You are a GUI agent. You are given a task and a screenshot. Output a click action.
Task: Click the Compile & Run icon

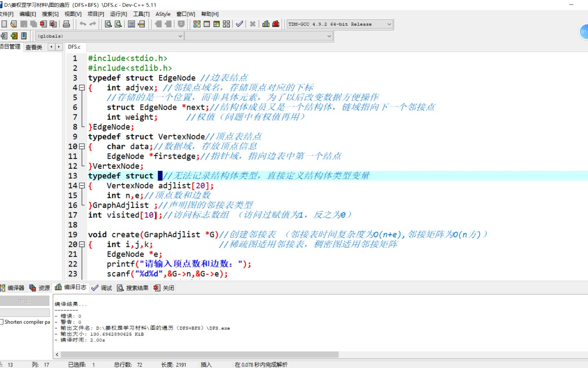coord(216,24)
